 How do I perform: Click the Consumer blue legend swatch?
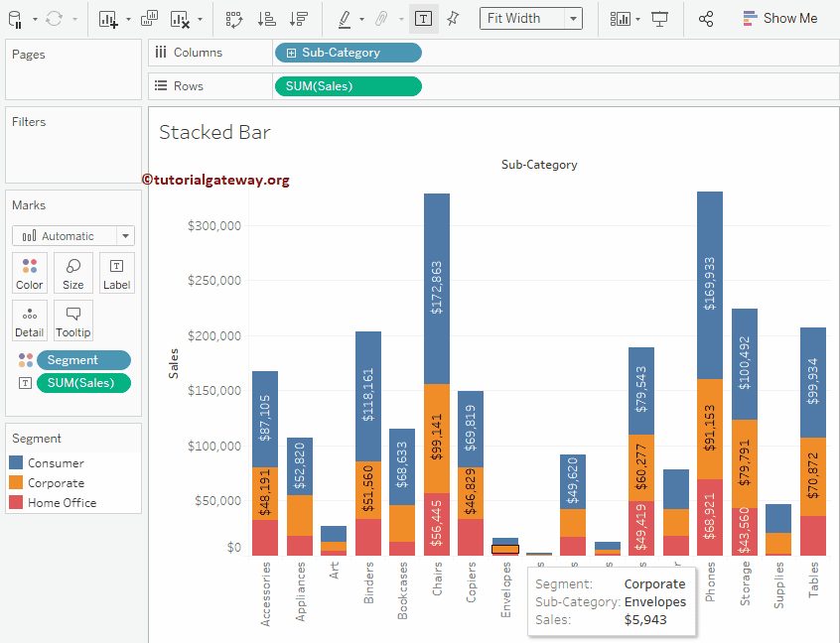[x=17, y=463]
